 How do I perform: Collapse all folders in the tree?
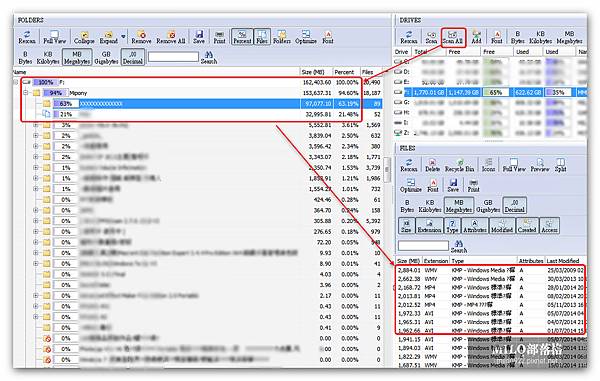(x=84, y=37)
